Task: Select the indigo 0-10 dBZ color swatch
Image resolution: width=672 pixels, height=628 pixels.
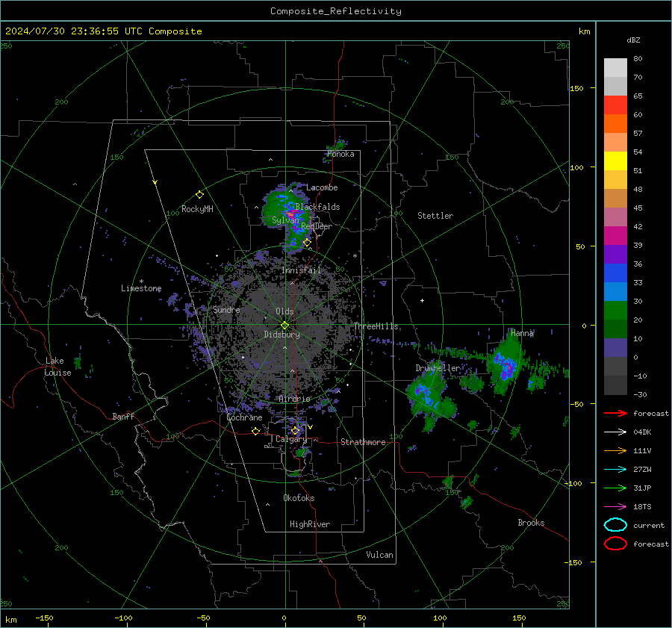Action: tap(615, 348)
